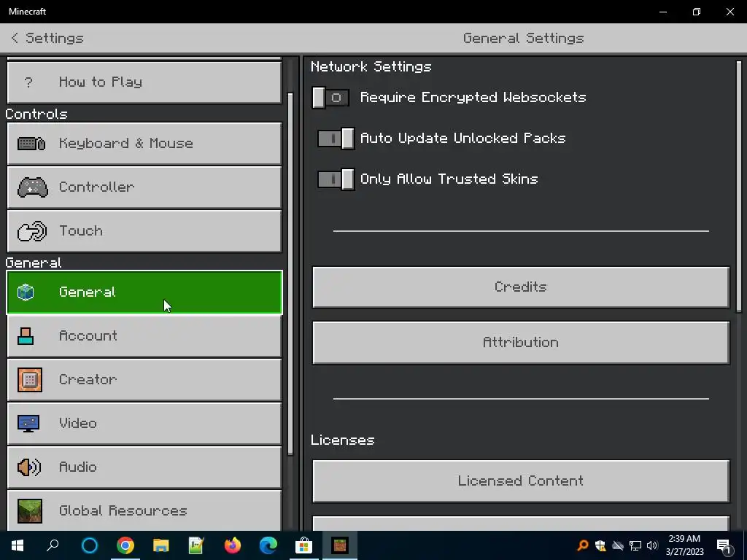This screenshot has height=560, width=747.
Task: Open Microsoft Store from taskbar
Action: pyautogui.click(x=304, y=545)
